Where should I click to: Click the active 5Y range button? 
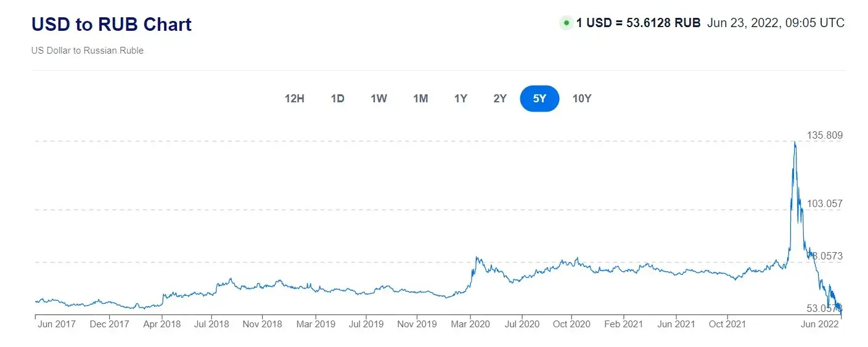coord(539,99)
